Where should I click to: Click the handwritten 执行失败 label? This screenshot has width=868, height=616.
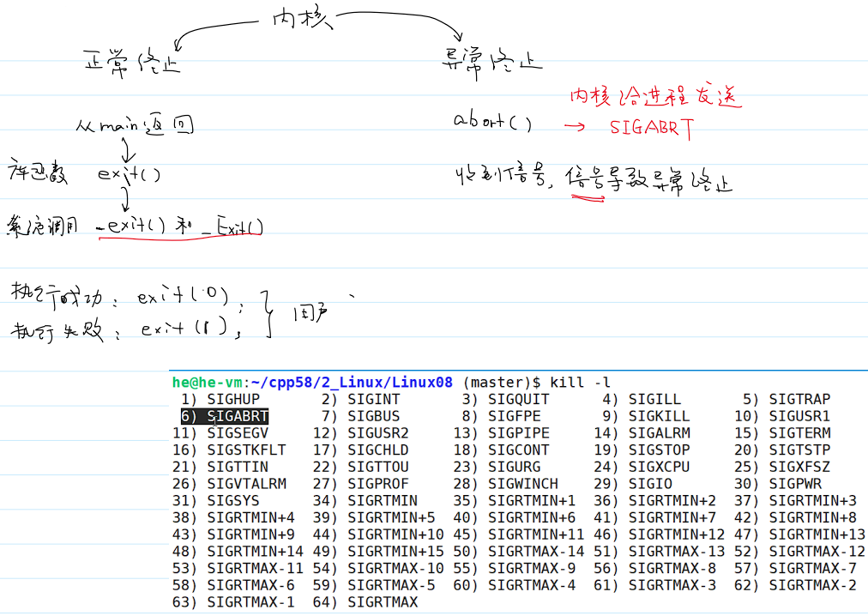click(x=57, y=330)
